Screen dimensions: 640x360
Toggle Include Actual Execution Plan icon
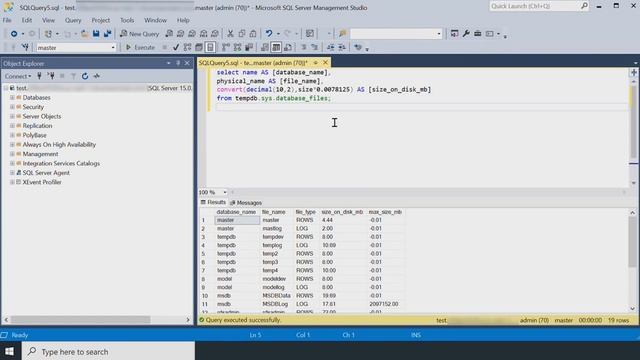point(226,47)
